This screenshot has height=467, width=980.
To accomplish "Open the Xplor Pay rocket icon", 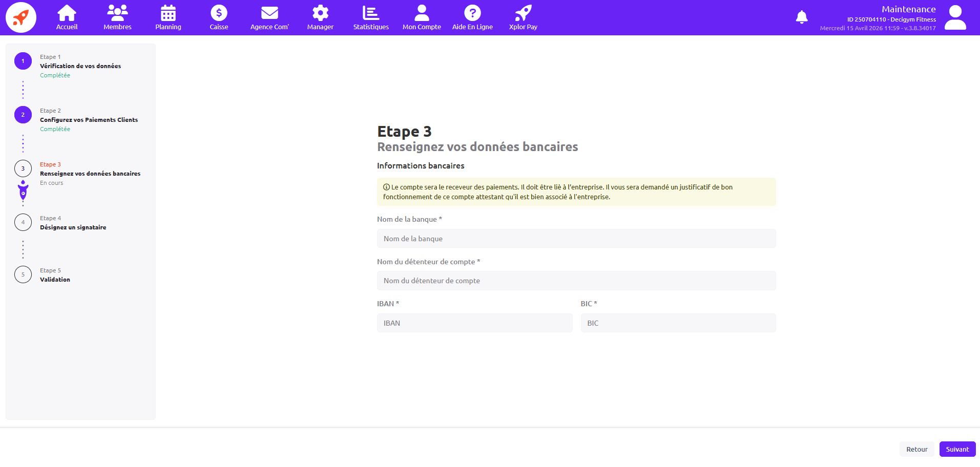I will [523, 13].
